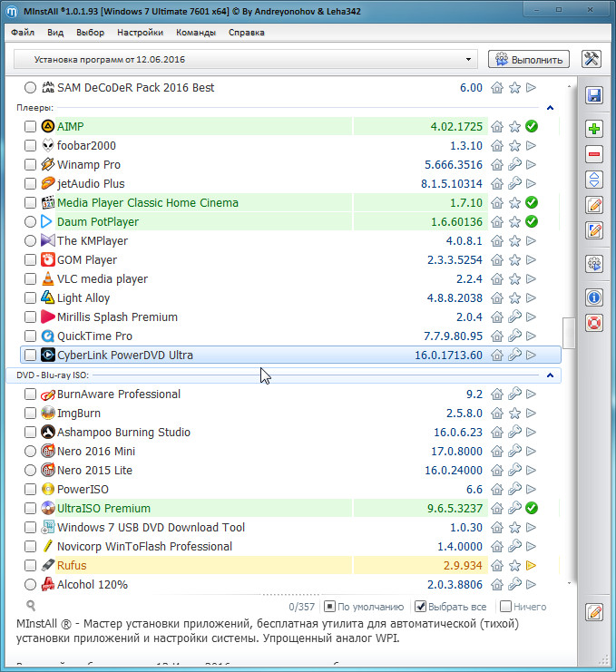The width and height of the screenshot is (616, 672).
Task: Open the Справка menu
Action: pos(247,33)
